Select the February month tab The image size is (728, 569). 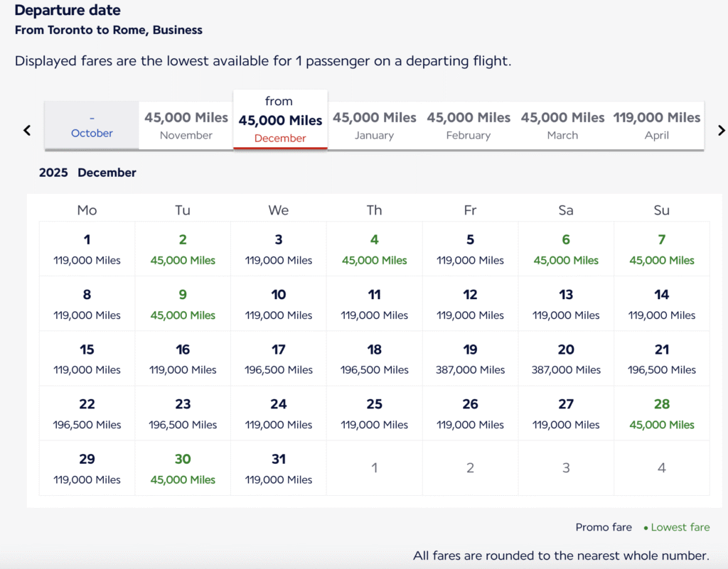coord(469,125)
